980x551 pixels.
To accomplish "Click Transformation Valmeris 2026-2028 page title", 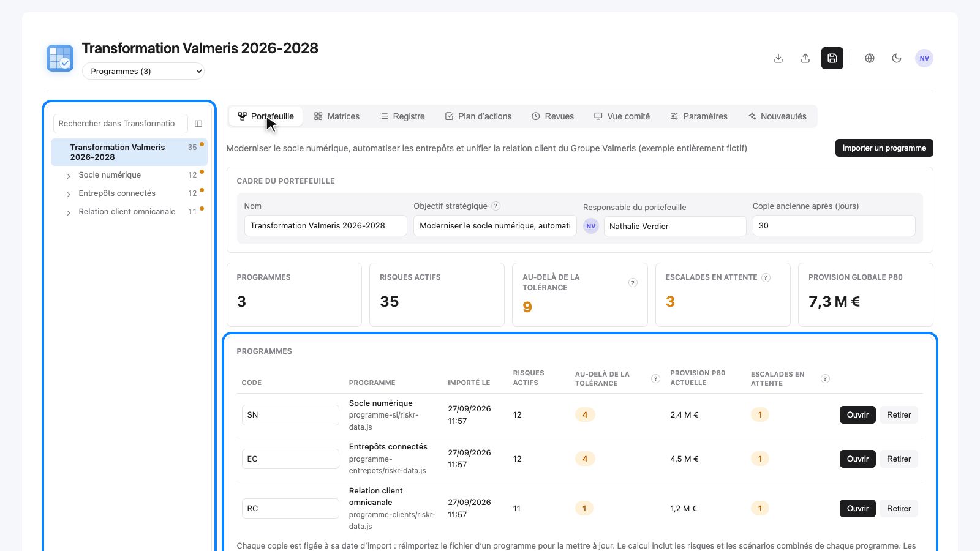I will point(200,48).
